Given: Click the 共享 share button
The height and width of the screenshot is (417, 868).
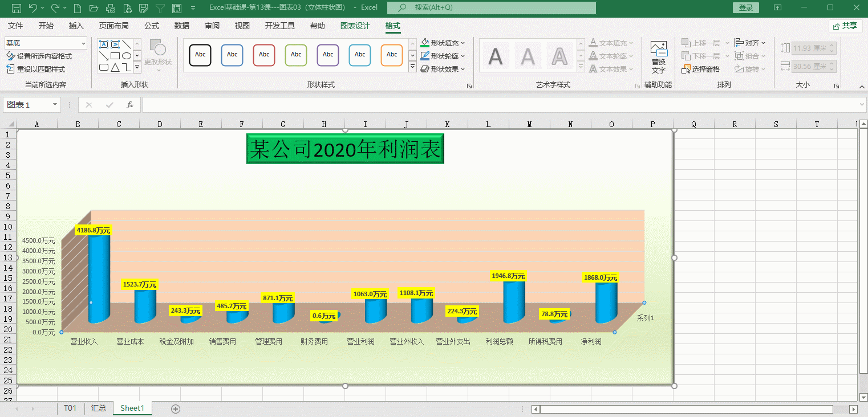Looking at the screenshot, I should click(x=845, y=26).
